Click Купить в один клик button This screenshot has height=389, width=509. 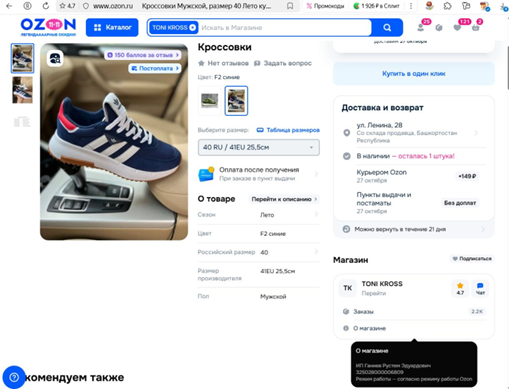pyautogui.click(x=414, y=74)
